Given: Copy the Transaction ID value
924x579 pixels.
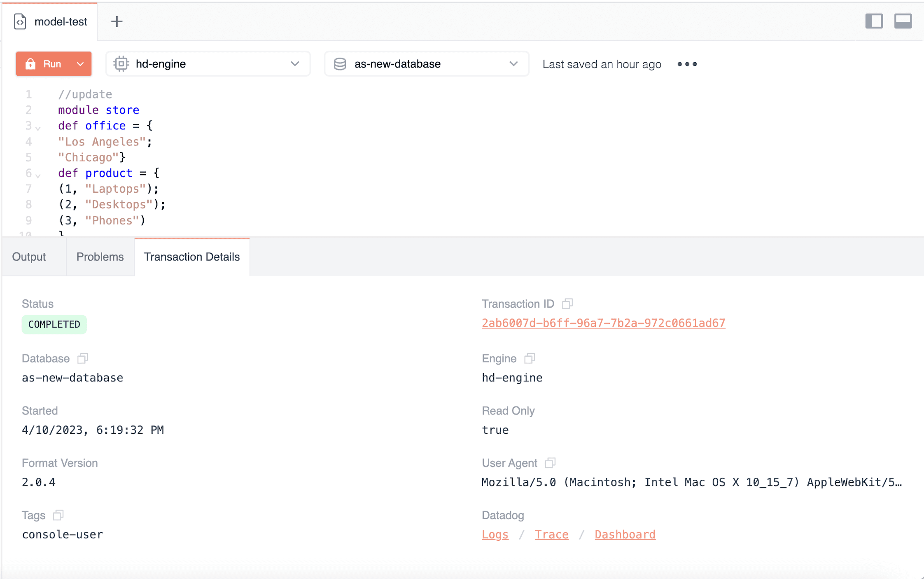Looking at the screenshot, I should tap(567, 304).
